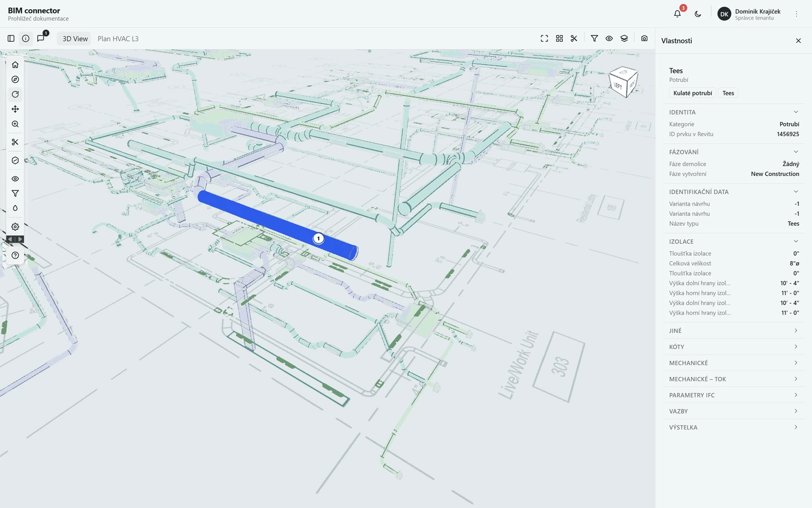Open the filter funnel in vertical toolbar
The image size is (812, 508).
click(x=15, y=194)
